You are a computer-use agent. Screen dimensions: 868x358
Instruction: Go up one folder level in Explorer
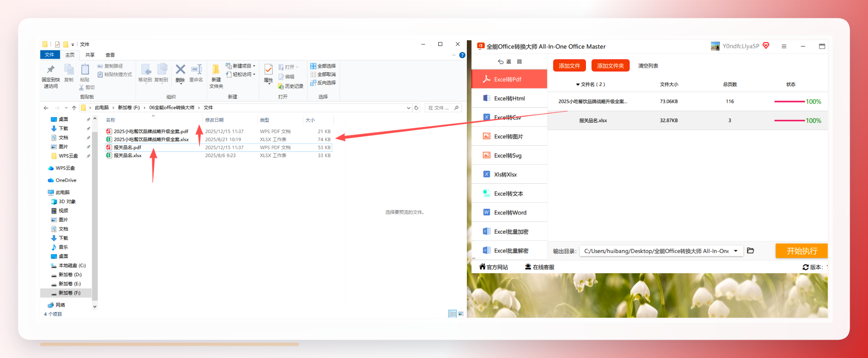pyautogui.click(x=74, y=108)
